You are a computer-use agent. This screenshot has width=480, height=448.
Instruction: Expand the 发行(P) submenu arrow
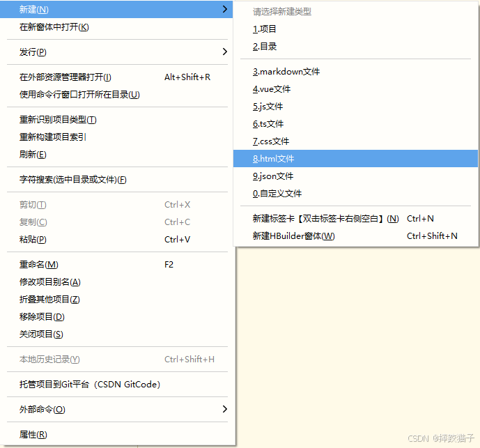(x=225, y=52)
